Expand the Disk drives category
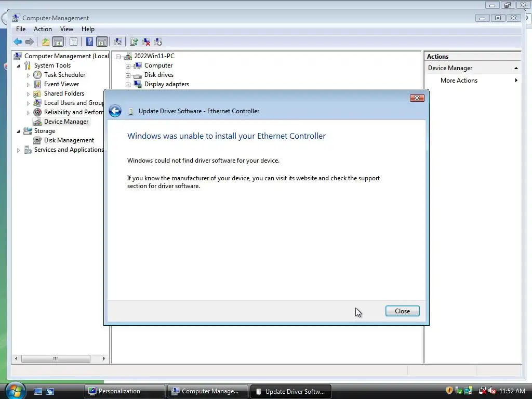The height and width of the screenshot is (399, 532). [128, 75]
